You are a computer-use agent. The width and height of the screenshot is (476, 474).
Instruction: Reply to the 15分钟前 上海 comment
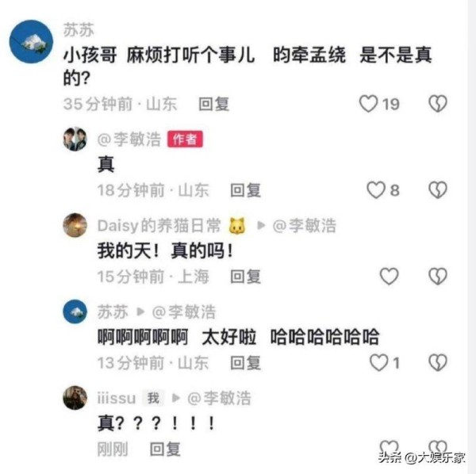245,277
